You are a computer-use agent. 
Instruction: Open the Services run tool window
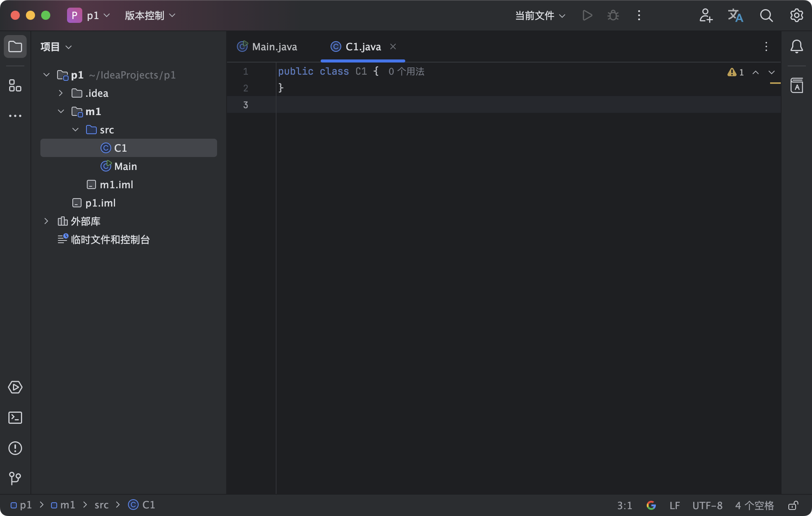(15, 387)
